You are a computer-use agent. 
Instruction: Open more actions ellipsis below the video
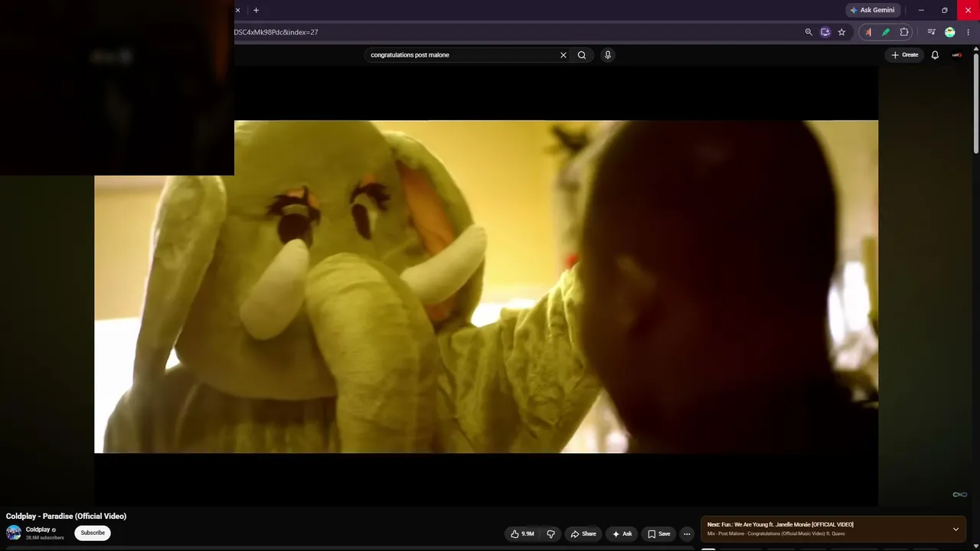tap(687, 534)
